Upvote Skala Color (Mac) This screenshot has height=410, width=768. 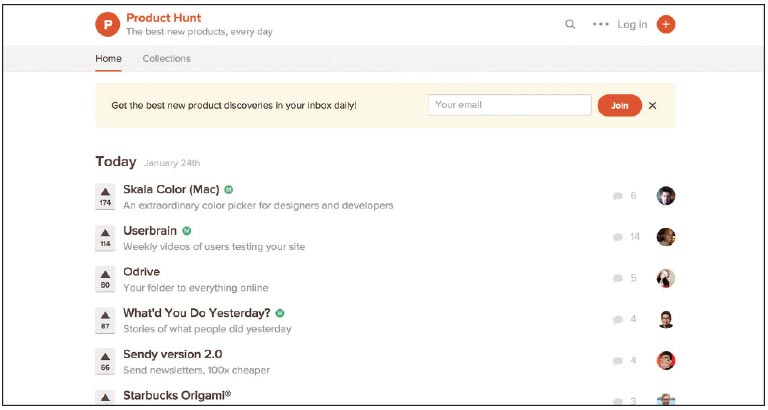(x=105, y=196)
